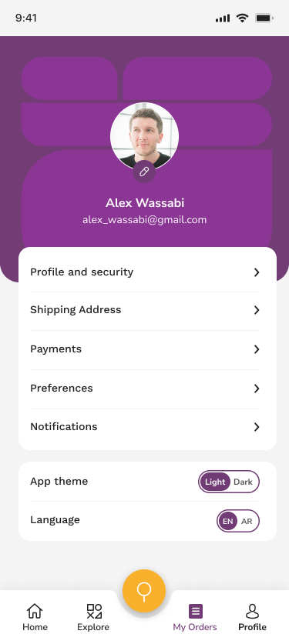Open the My Orders list icon
This screenshot has width=289, height=644.
coord(196,611)
